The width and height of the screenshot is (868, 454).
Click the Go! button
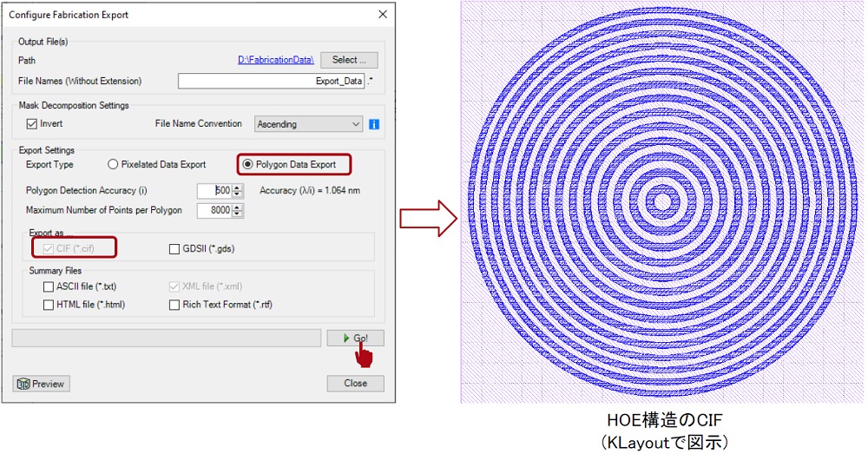coord(355,339)
